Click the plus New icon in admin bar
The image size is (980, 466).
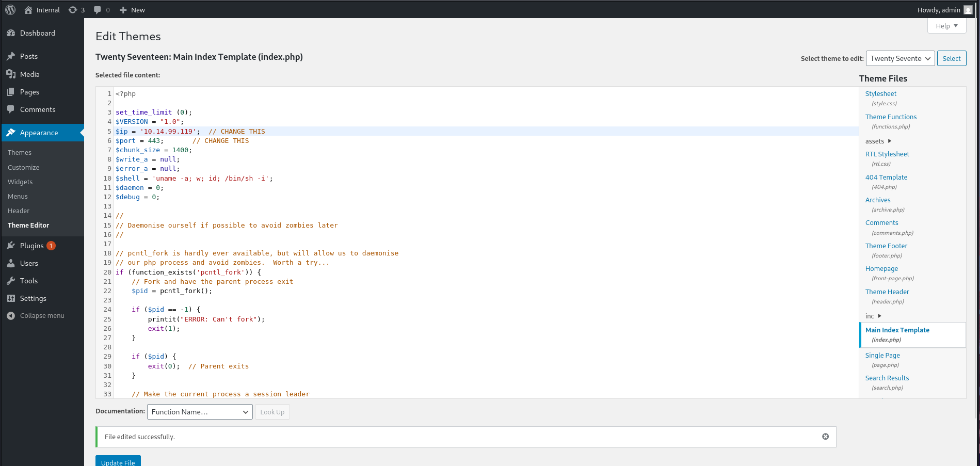[x=123, y=10]
